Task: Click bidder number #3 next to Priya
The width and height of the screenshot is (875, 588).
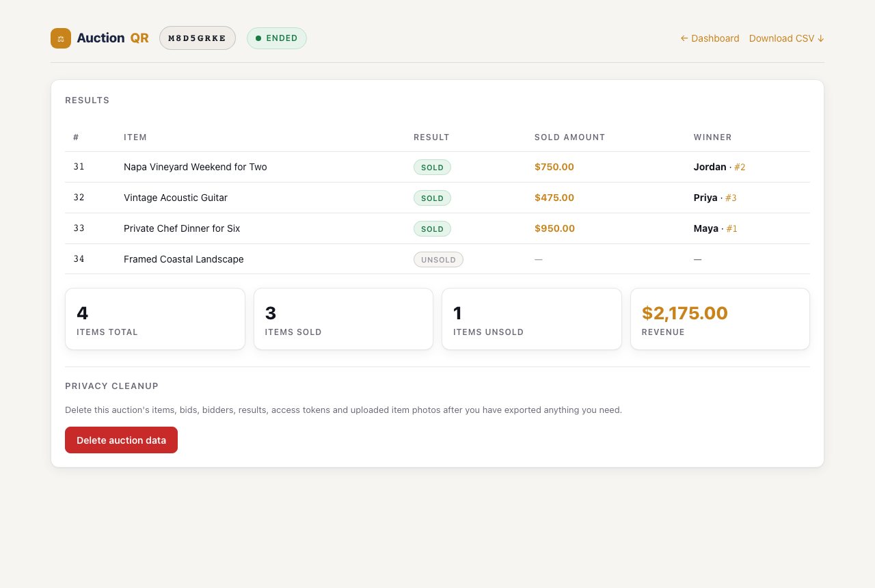Action: [x=731, y=198]
